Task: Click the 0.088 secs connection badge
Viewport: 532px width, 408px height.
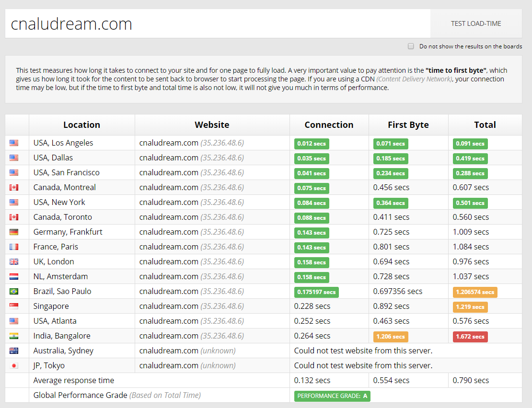Action: pyautogui.click(x=312, y=218)
